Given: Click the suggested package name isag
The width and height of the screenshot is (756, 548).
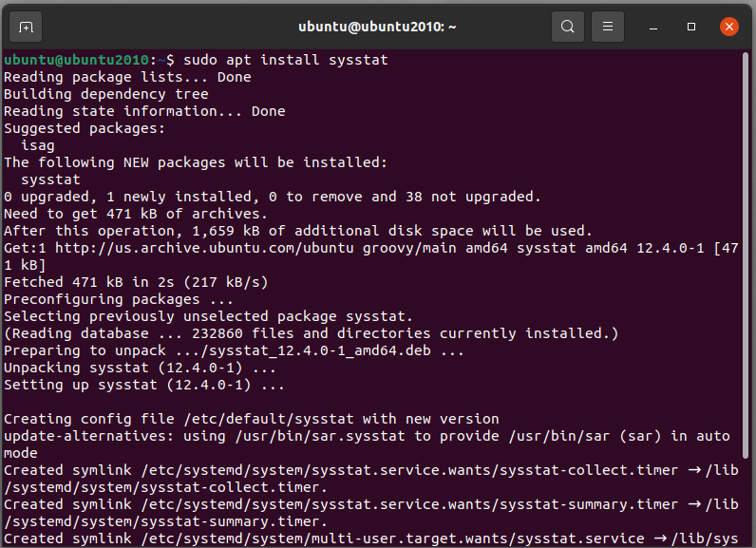Looking at the screenshot, I should pos(38,145).
